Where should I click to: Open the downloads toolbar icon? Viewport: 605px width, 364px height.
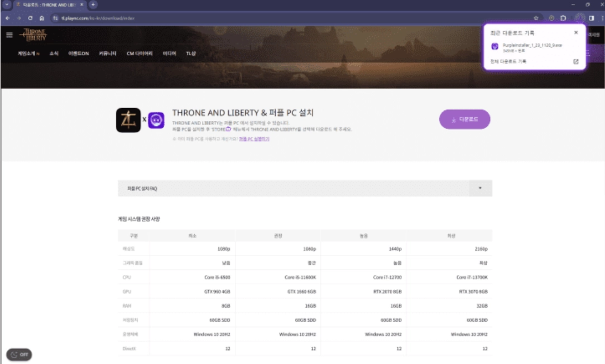(x=579, y=18)
